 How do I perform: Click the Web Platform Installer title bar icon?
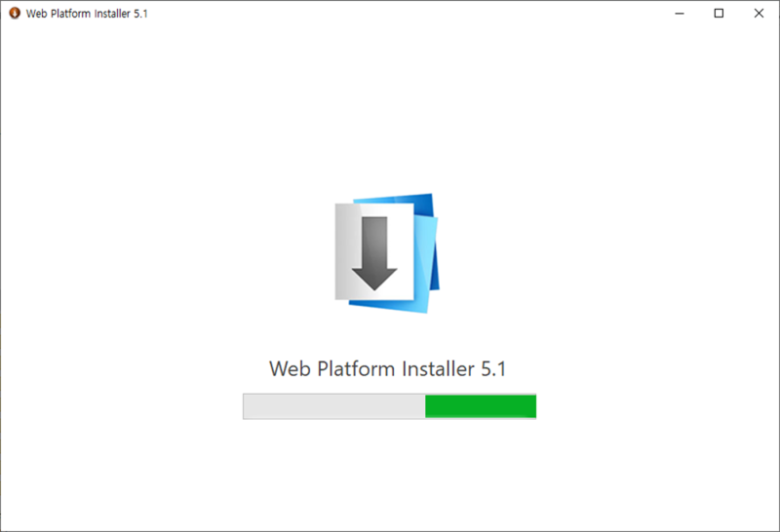pos(15,14)
